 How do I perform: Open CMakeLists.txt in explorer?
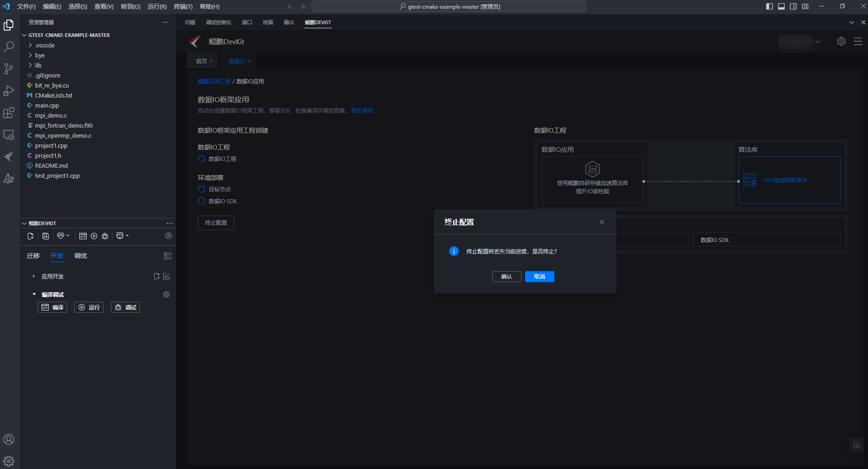pos(54,95)
